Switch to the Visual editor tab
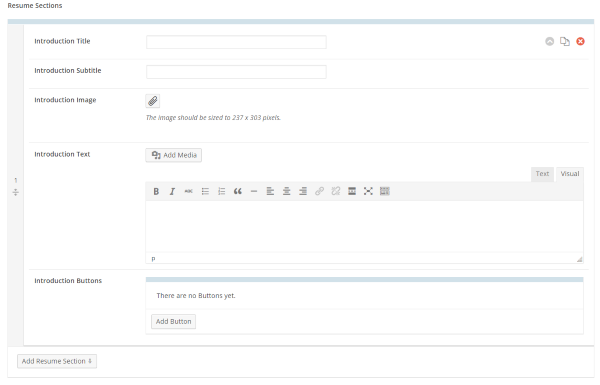Image resolution: width=600 pixels, height=385 pixels. (570, 174)
